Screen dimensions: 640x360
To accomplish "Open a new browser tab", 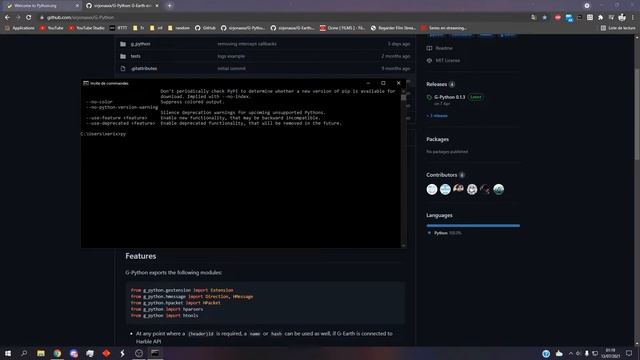I will [x=169, y=6].
